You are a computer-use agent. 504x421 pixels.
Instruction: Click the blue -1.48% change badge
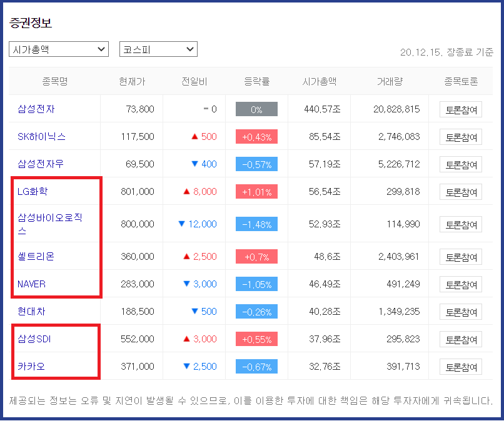coord(256,224)
